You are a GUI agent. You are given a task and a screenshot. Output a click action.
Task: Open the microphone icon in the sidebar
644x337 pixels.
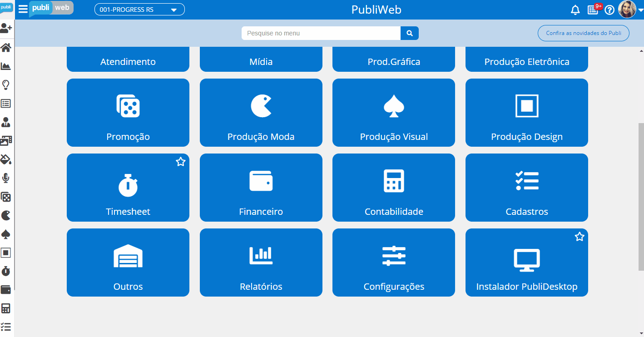[6, 178]
